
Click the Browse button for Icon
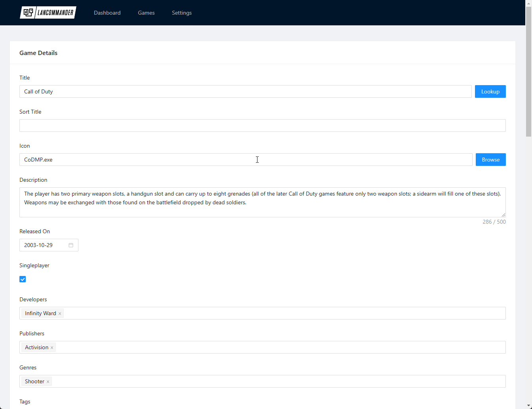pos(490,160)
